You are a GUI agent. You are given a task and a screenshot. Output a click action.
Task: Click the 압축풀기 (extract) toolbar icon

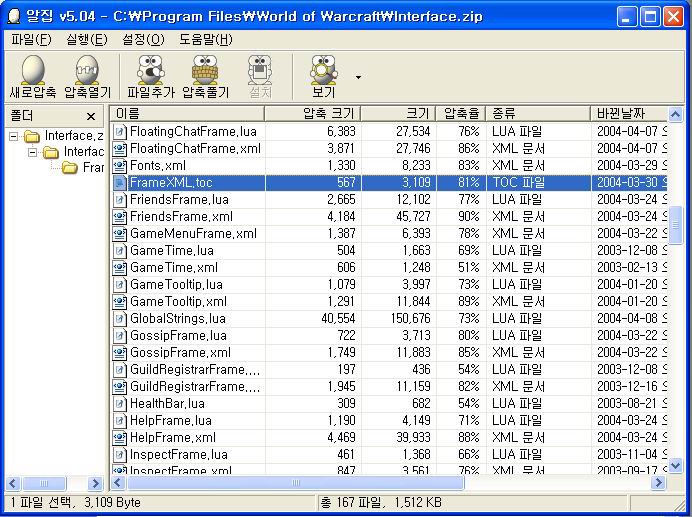pos(205,70)
